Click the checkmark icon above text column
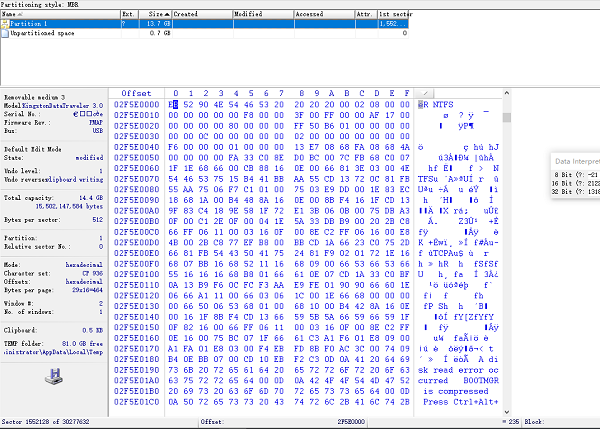Viewport: 600px width, 429px height. (x=425, y=93)
